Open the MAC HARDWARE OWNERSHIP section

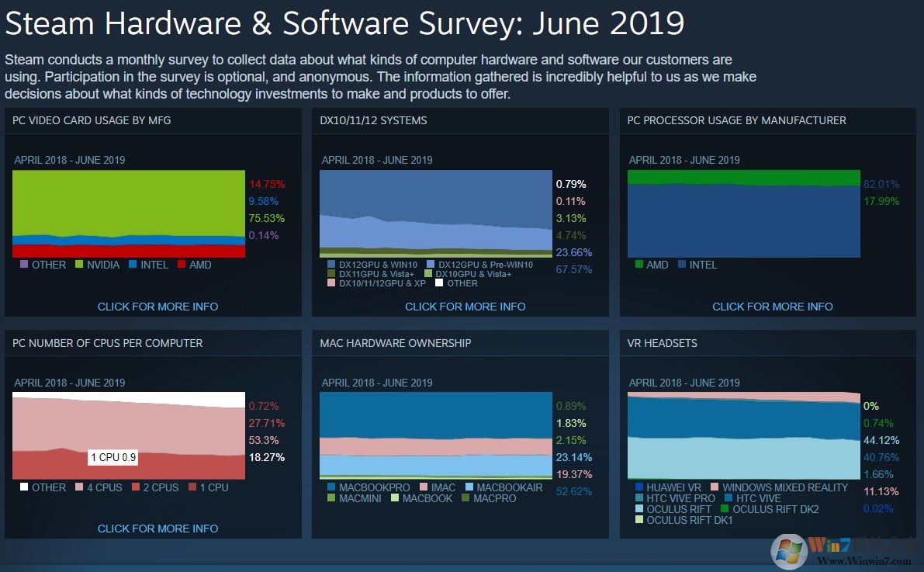[395, 343]
